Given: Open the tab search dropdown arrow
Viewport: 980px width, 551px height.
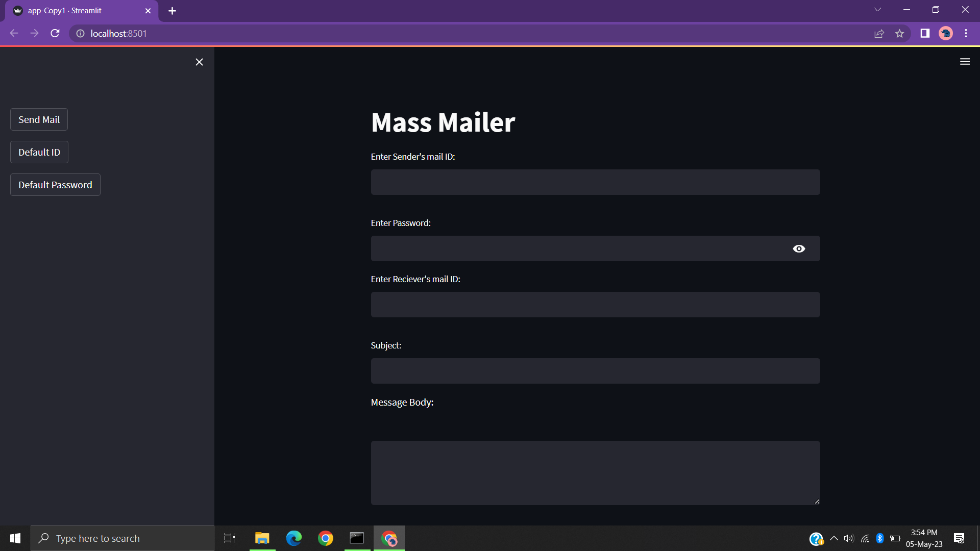Looking at the screenshot, I should [x=877, y=10].
